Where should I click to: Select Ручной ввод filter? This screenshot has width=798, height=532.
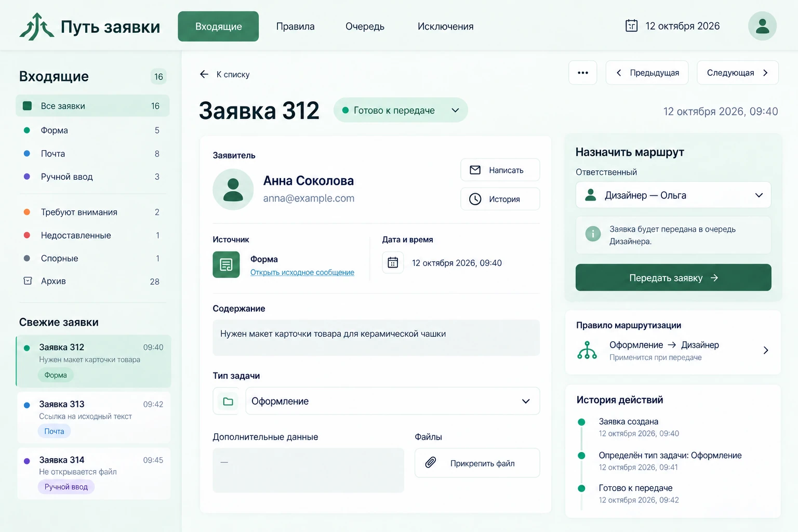point(92,177)
